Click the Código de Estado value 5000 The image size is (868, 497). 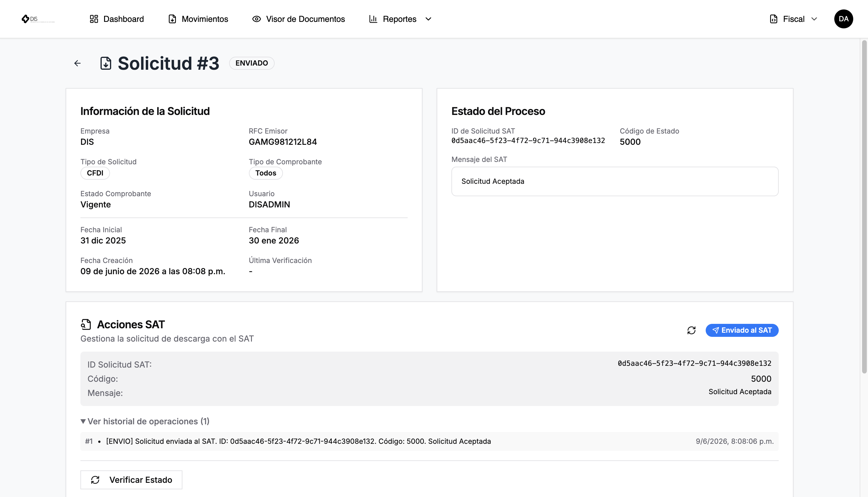630,142
